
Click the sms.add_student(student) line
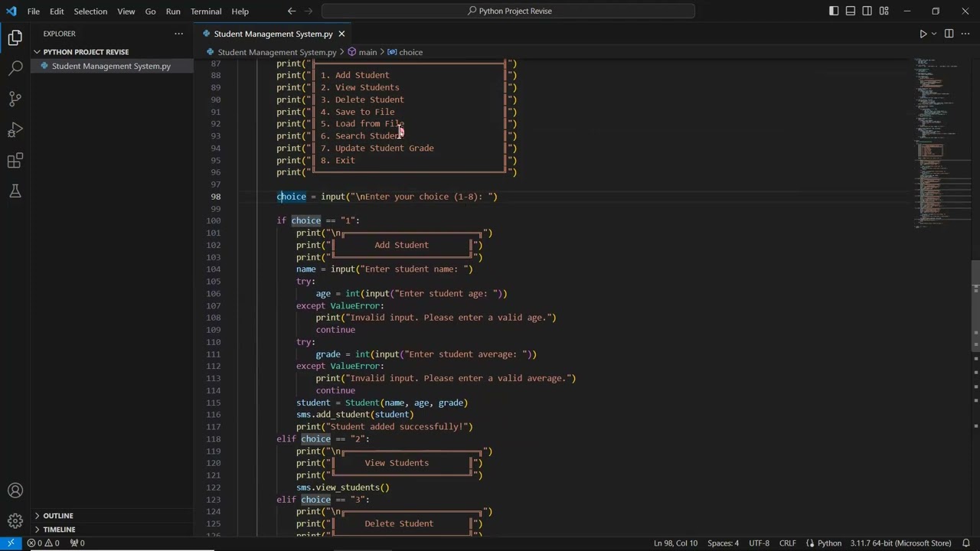click(x=354, y=415)
